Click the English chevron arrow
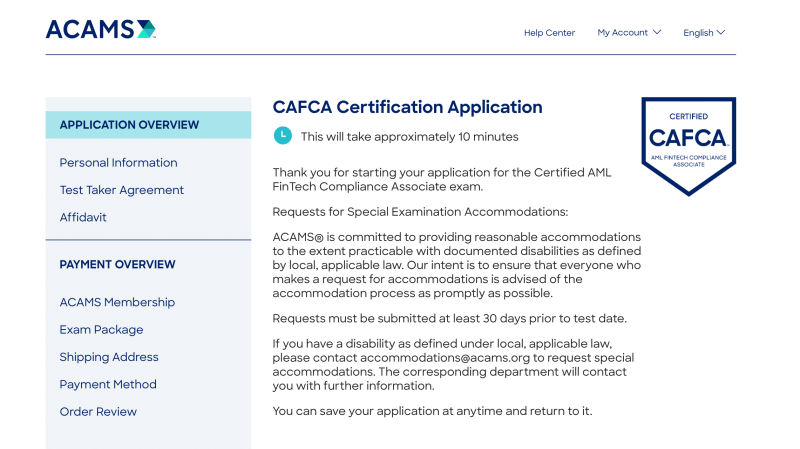800x449 pixels. pyautogui.click(x=721, y=32)
